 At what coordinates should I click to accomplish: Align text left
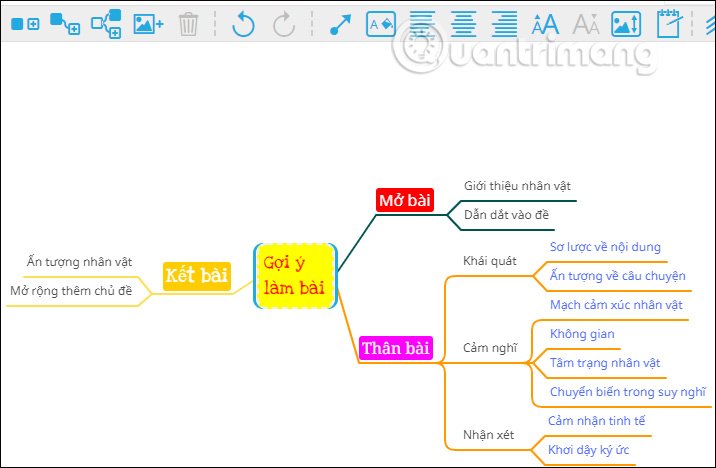(422, 24)
